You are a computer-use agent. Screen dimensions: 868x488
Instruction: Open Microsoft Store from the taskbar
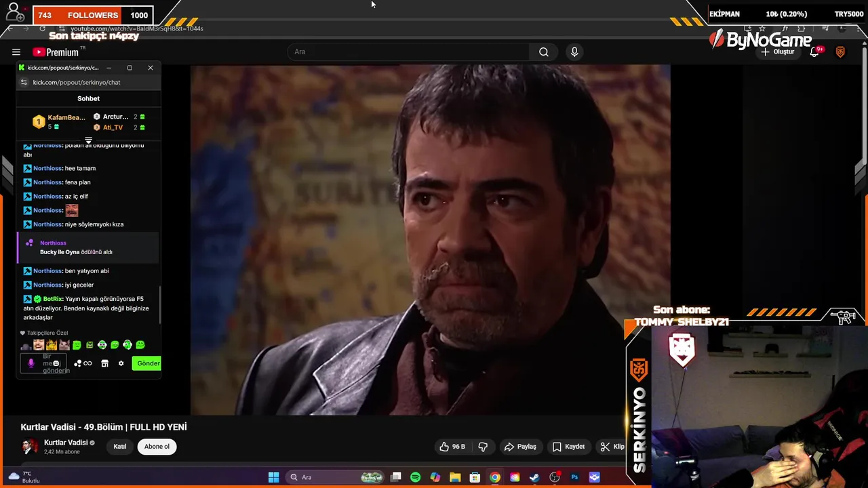click(475, 477)
